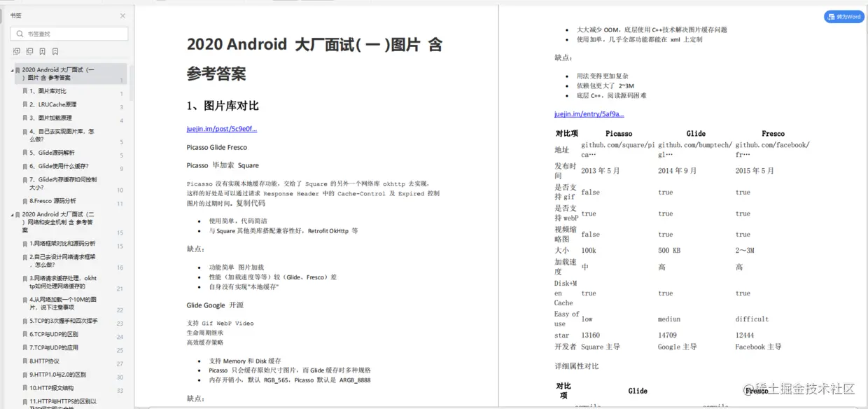868x409 pixels.
Task: Open the juejin.im/post/5c9e0f link
Action: pyautogui.click(x=221, y=129)
